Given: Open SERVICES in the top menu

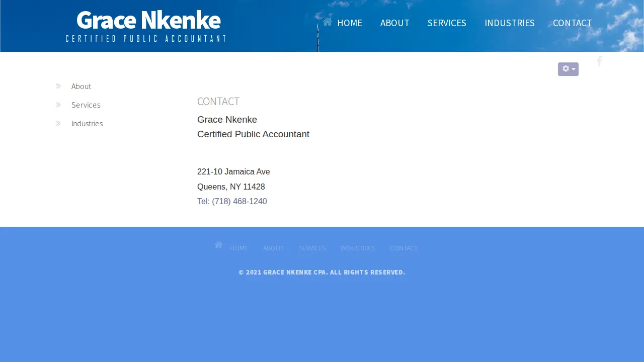Looking at the screenshot, I should click(447, 23).
